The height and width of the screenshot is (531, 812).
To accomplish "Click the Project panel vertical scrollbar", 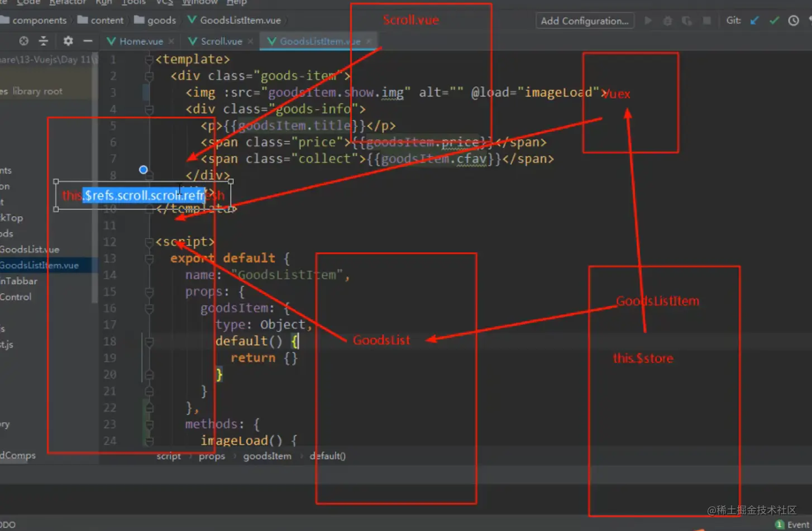I will click(95, 179).
